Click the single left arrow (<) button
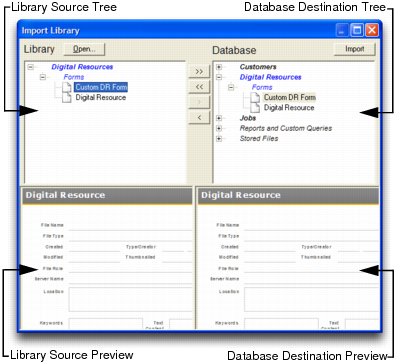 [199, 117]
